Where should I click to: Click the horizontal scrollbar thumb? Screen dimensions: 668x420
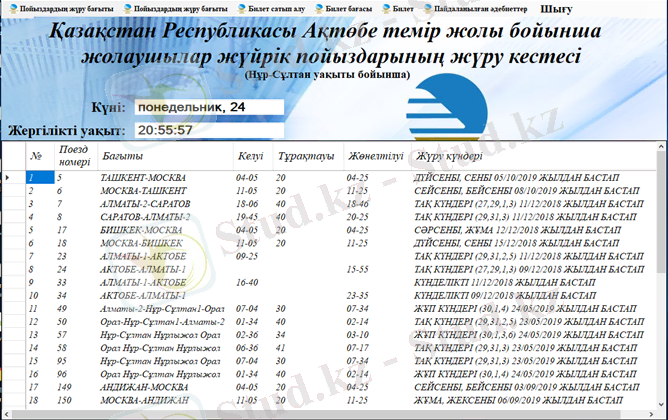tap(315, 414)
